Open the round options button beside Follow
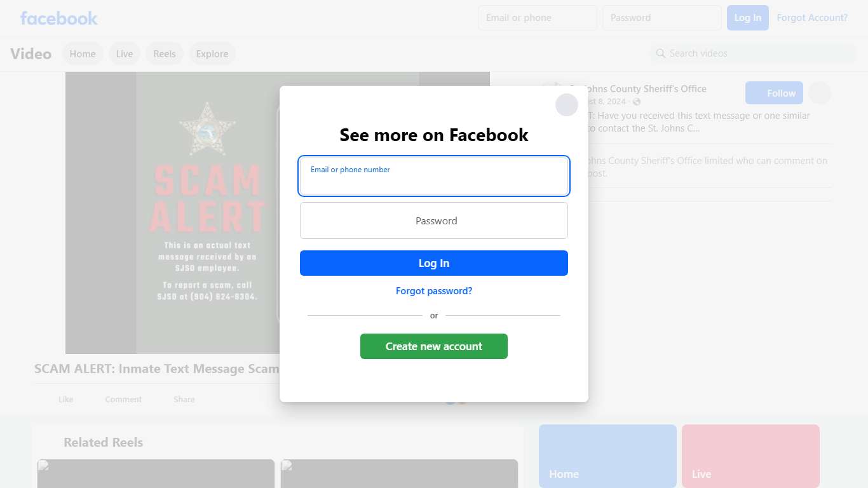This screenshot has width=868, height=488. coord(820,93)
